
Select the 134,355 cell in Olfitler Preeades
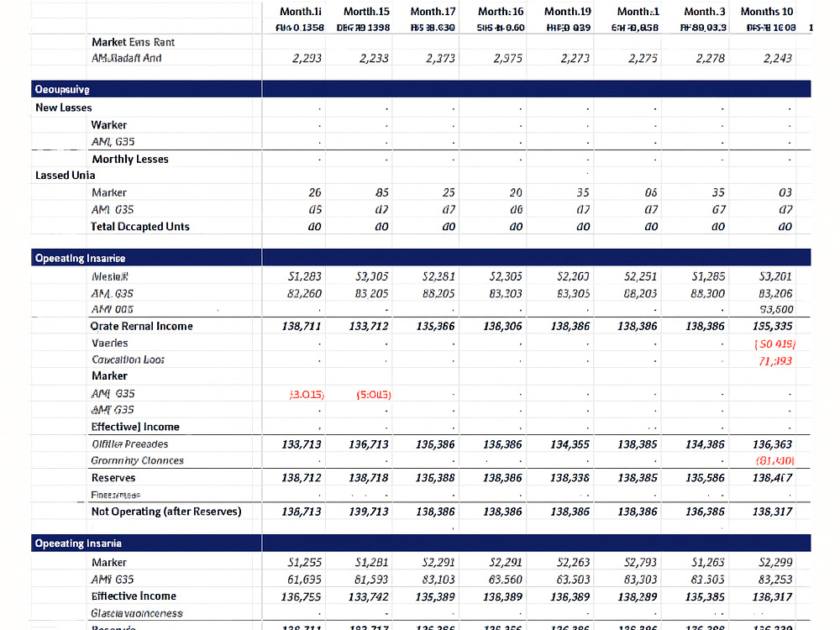570,444
